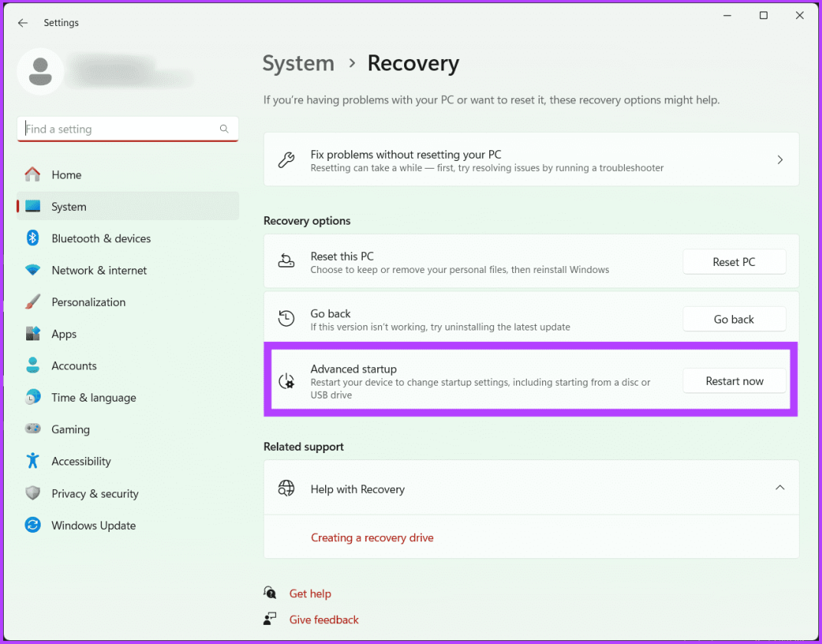Click the Bluetooth & devices icon
The image size is (822, 644).
pos(33,238)
